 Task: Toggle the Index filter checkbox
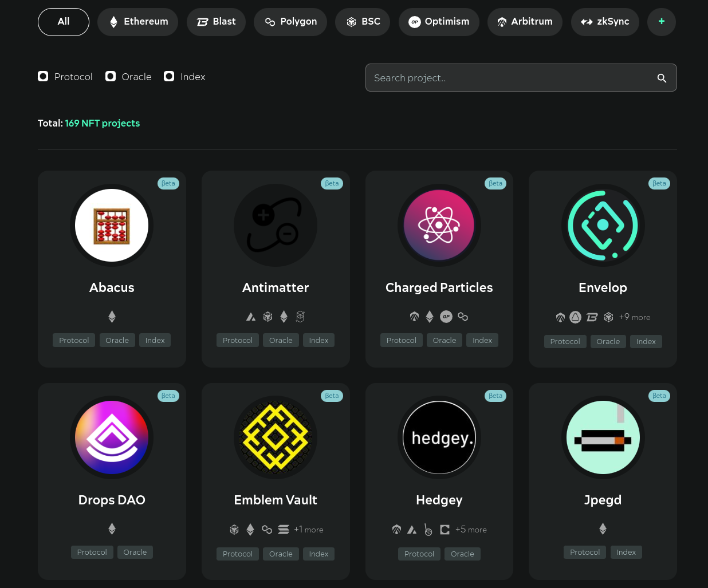(169, 76)
